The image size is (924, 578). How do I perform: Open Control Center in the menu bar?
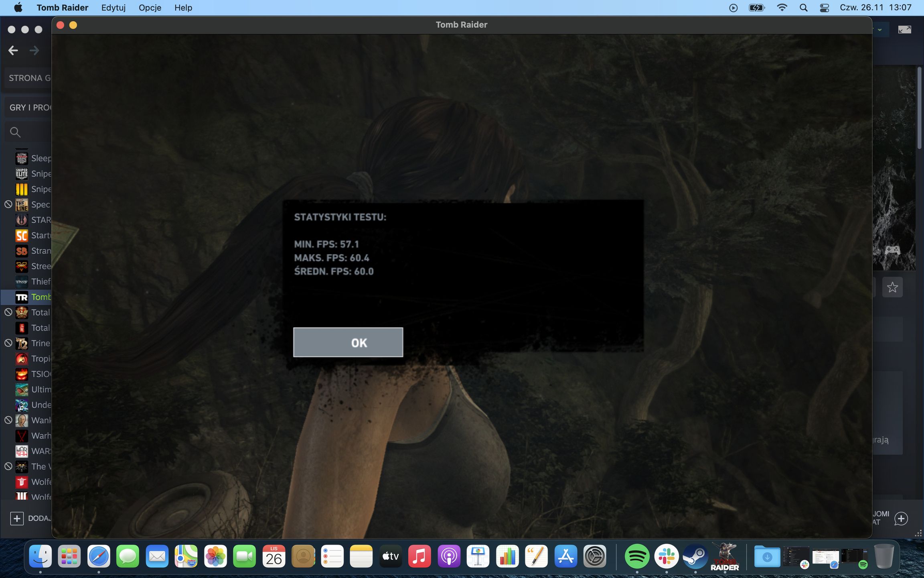point(824,8)
